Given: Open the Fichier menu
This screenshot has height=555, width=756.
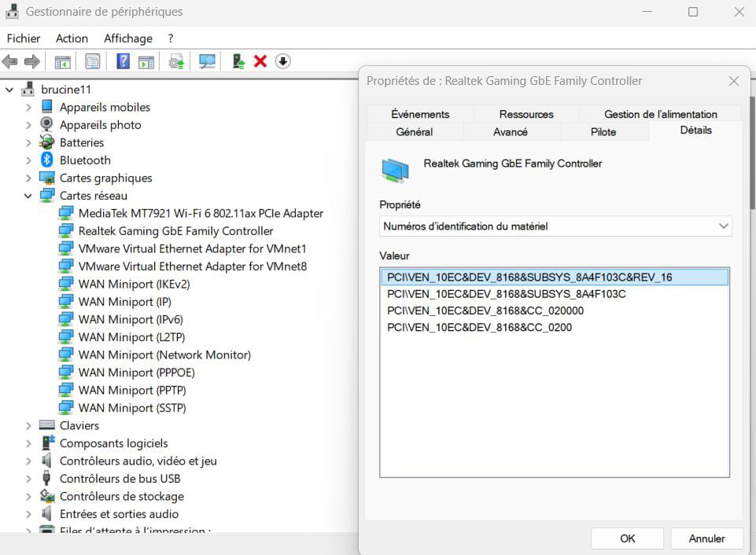Looking at the screenshot, I should (x=23, y=38).
